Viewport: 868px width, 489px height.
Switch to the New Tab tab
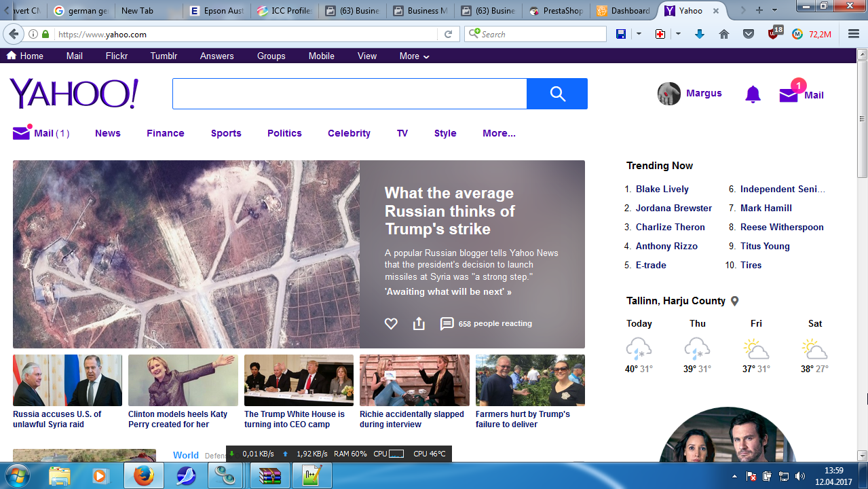tap(149, 10)
